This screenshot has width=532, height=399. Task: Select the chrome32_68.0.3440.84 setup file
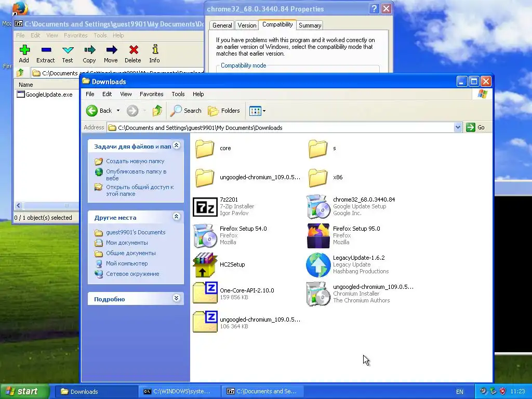click(x=351, y=206)
